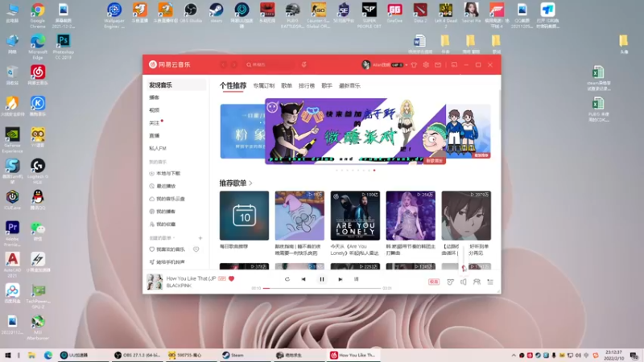The height and width of the screenshot is (362, 644).
Task: Toggle the loop playback mode
Action: (287, 279)
